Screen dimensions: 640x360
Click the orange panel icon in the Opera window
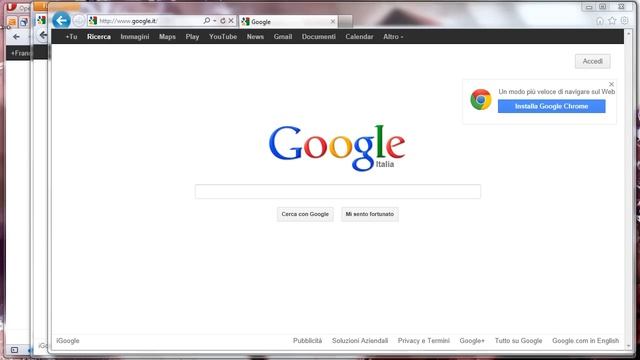coord(12,22)
